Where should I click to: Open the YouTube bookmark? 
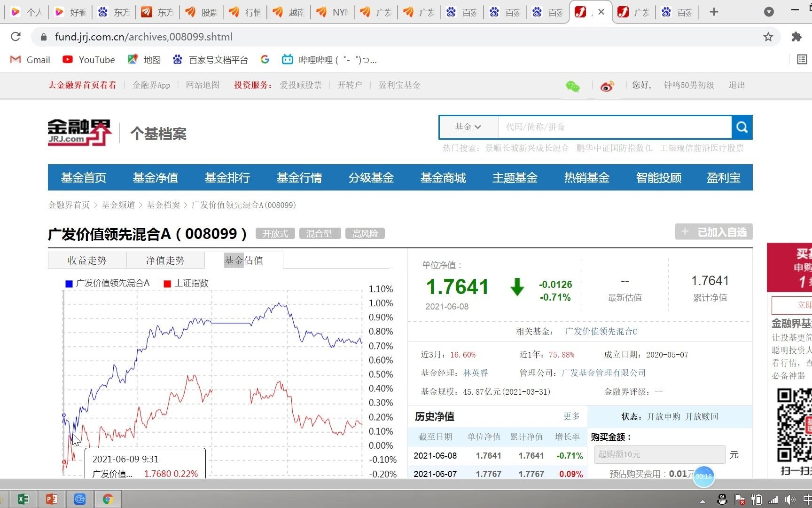89,60
